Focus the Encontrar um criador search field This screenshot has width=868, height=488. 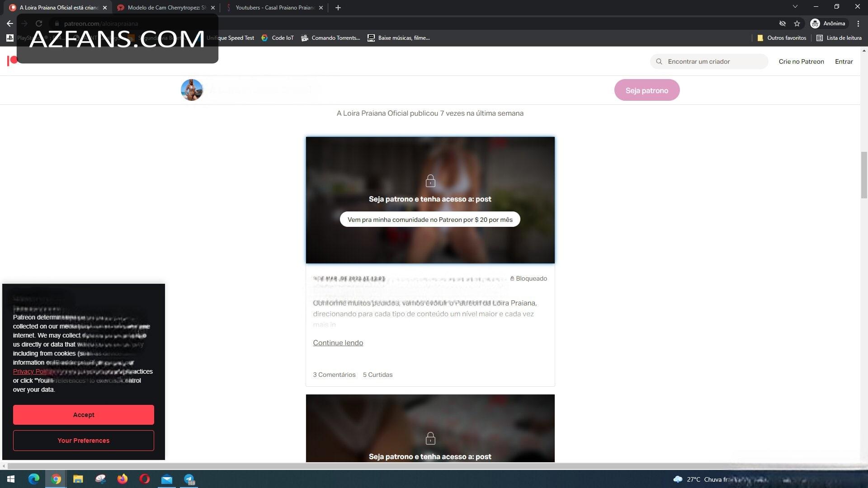[x=709, y=61]
